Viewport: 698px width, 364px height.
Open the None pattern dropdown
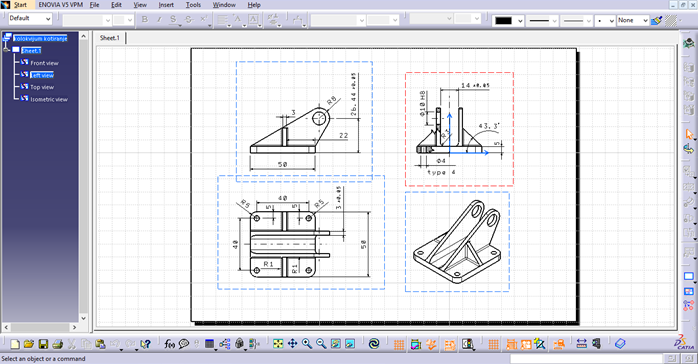633,20
